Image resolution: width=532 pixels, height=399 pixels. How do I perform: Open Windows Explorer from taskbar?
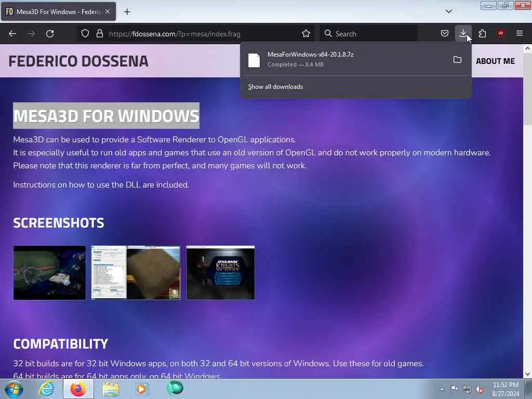111,389
